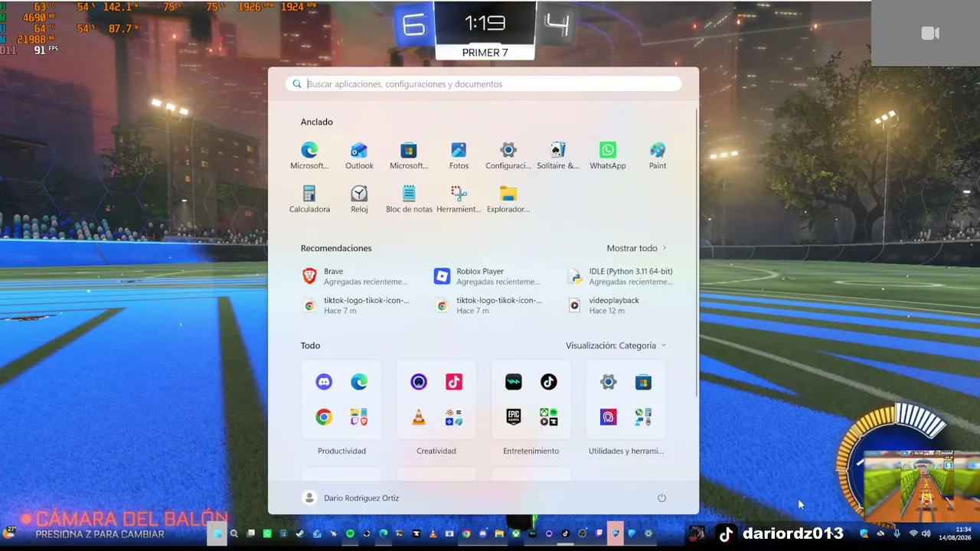The image size is (980, 551).
Task: Open pinned Explorador de archivos
Action: tap(508, 199)
